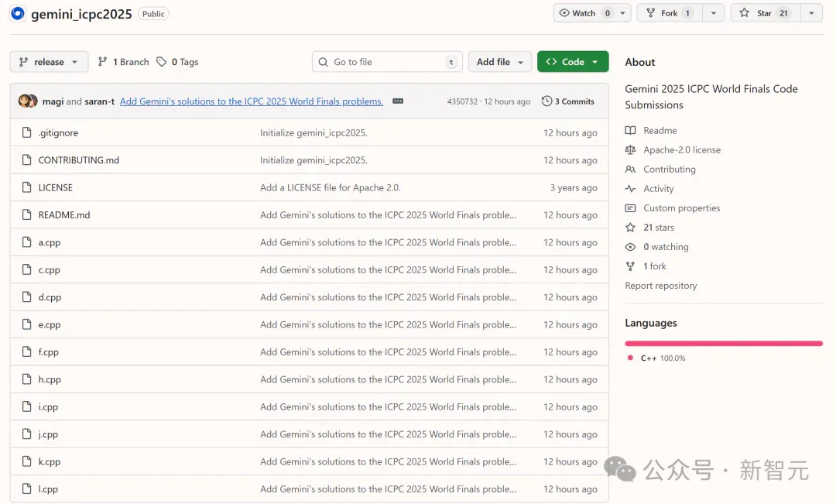Click the file icon next to CONTRIBUTING.md
The height and width of the screenshot is (504, 836).
click(26, 159)
